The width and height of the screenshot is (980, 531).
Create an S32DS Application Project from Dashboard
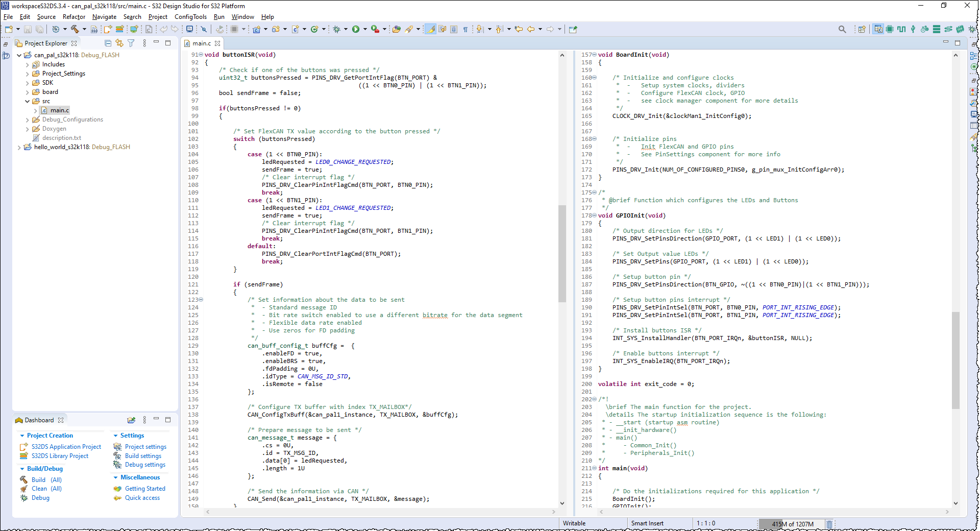pyautogui.click(x=66, y=446)
